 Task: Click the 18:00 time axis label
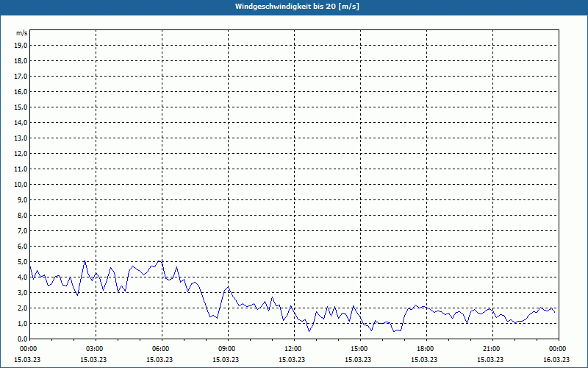pyautogui.click(x=426, y=349)
